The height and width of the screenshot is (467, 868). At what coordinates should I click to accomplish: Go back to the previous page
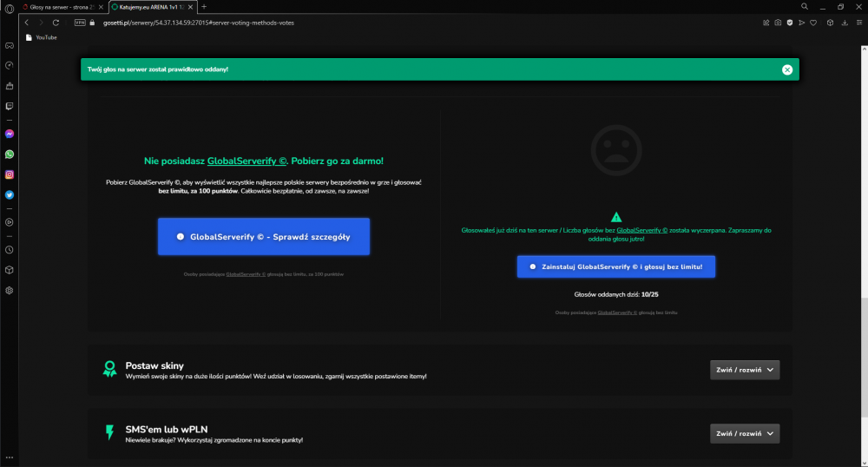click(x=27, y=23)
